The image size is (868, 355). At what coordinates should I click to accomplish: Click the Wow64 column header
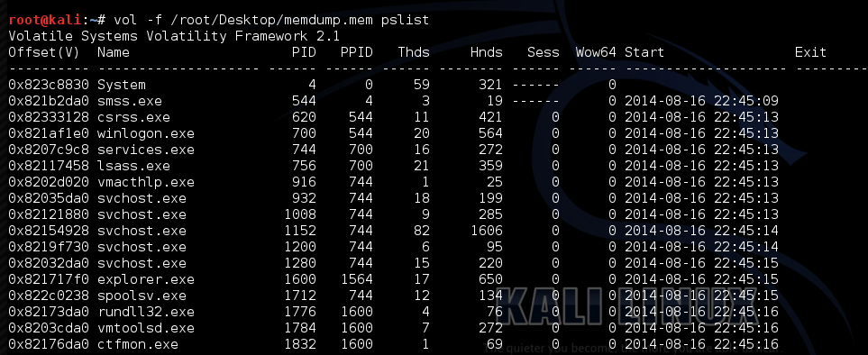click(596, 52)
